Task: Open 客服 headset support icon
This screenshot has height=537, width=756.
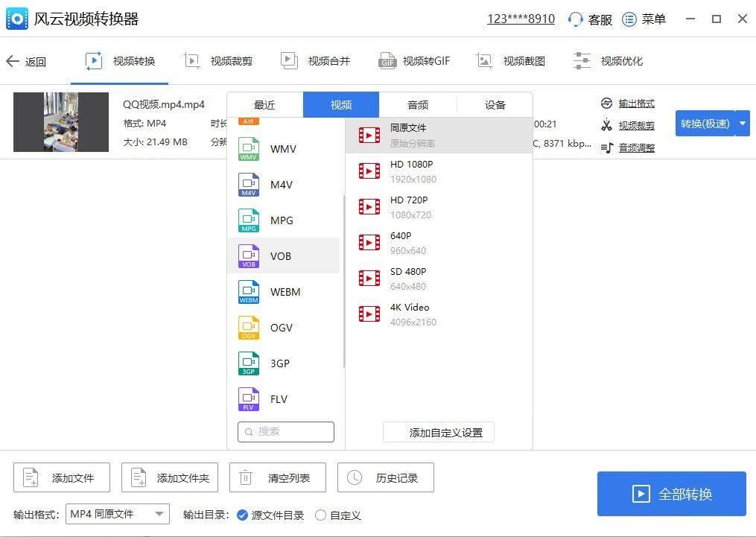Action: pyautogui.click(x=575, y=19)
